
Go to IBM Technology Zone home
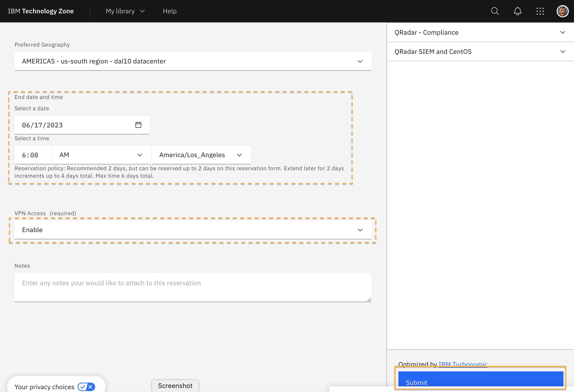pos(41,11)
